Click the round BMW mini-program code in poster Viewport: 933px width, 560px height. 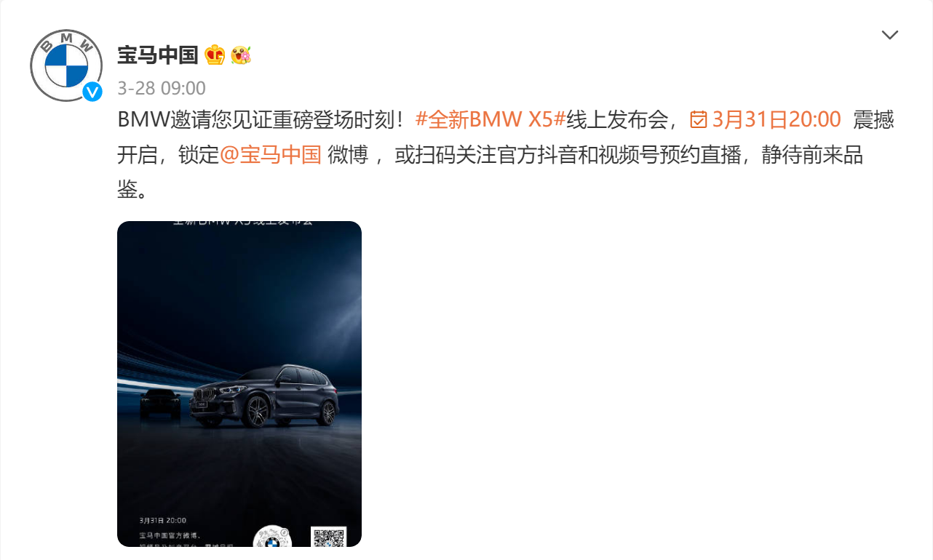(x=272, y=536)
